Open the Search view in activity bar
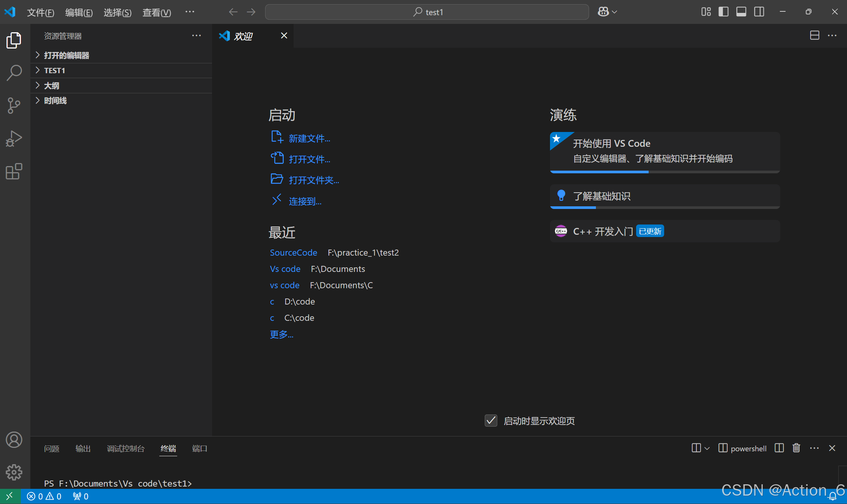 14,72
